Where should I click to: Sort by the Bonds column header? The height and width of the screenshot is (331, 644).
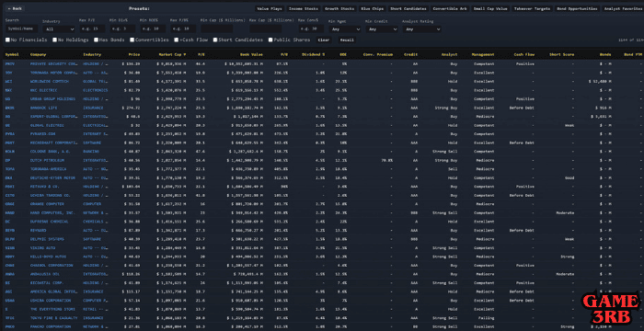[x=605, y=54]
